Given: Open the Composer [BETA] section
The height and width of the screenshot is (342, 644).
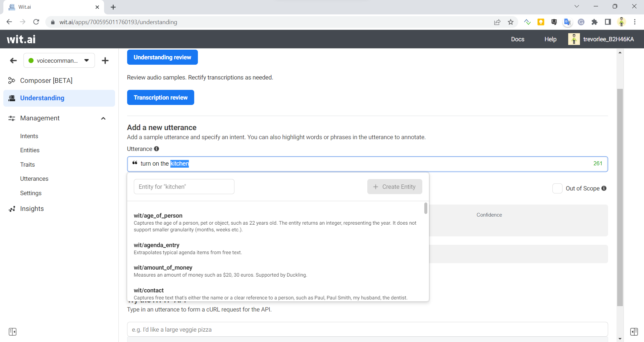Looking at the screenshot, I should click(46, 80).
